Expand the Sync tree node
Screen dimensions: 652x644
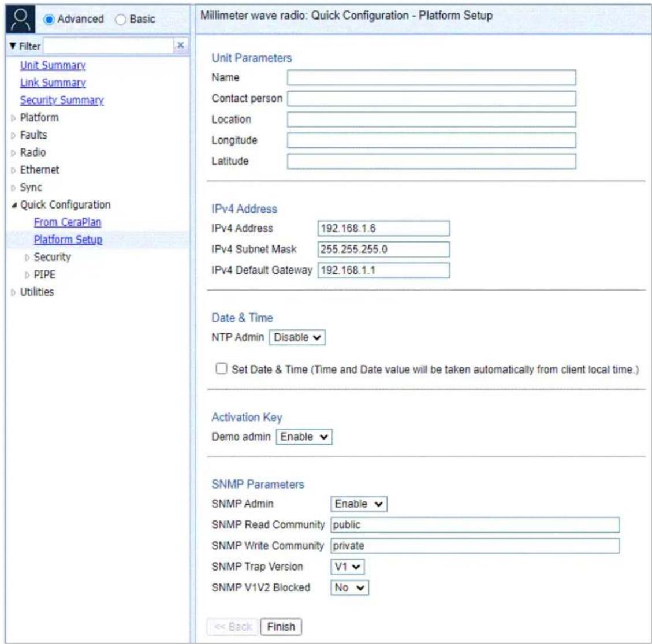point(13,188)
